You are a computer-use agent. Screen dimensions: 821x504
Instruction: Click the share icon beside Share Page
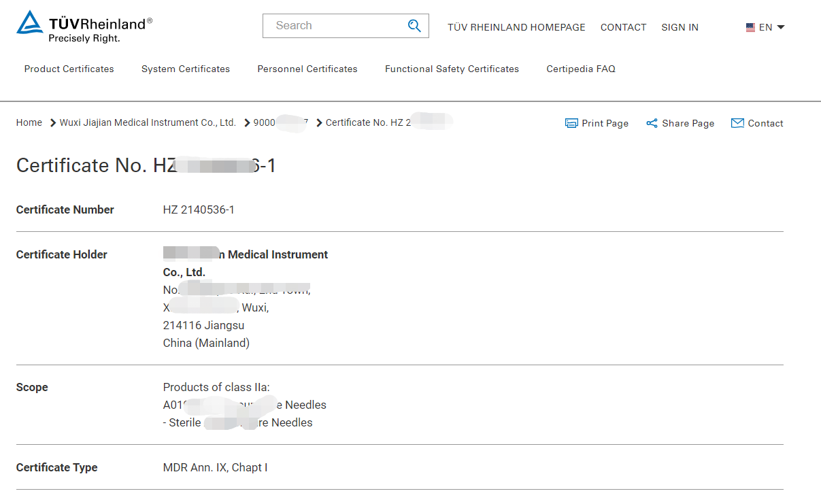[x=652, y=123]
